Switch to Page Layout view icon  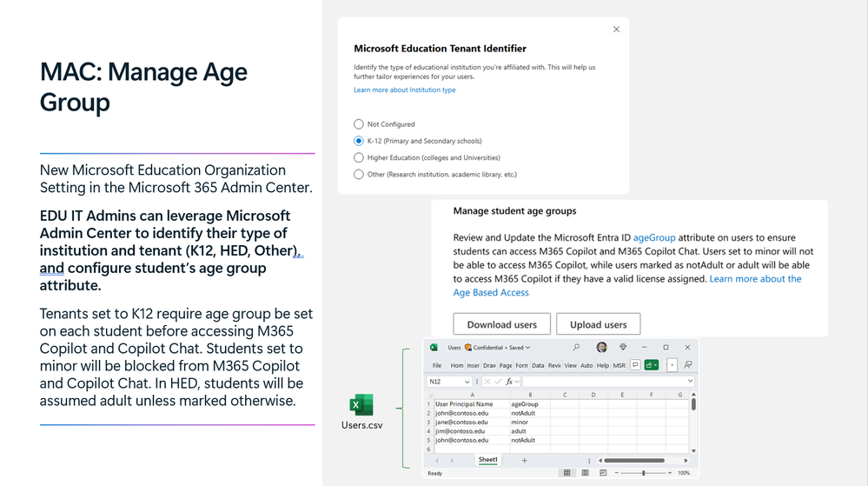pos(585,473)
